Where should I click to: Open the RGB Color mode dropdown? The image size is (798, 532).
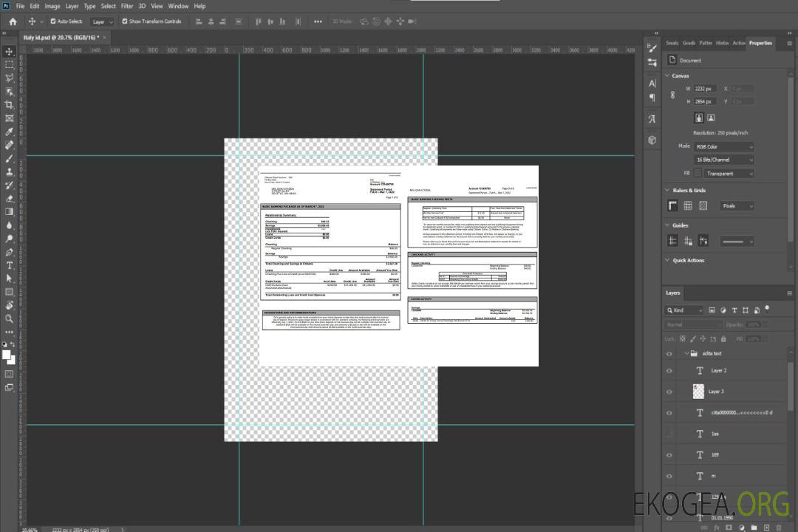(723, 146)
